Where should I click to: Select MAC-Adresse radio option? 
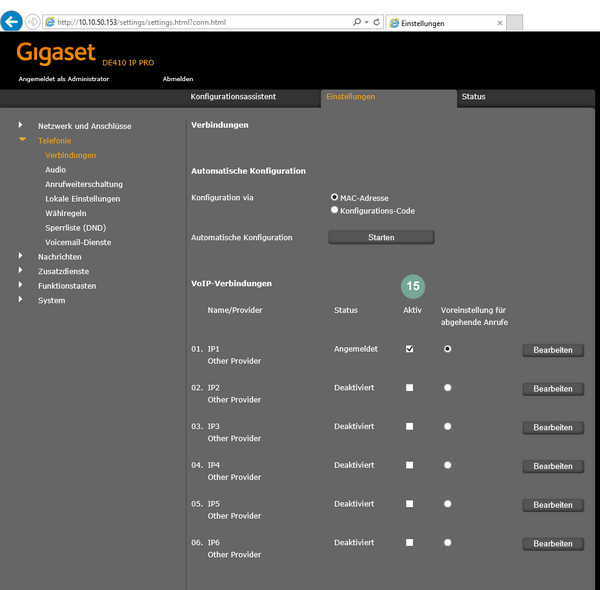334,197
